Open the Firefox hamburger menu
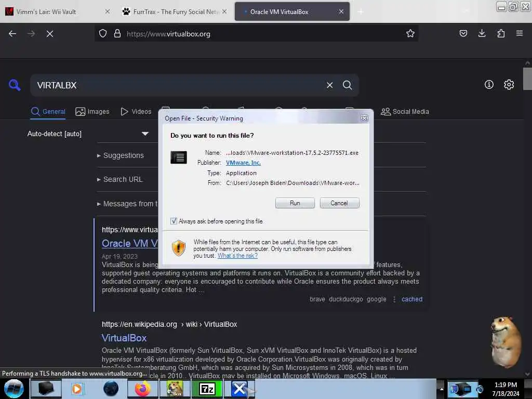Viewport: 532px width, 399px height. pyautogui.click(x=520, y=33)
